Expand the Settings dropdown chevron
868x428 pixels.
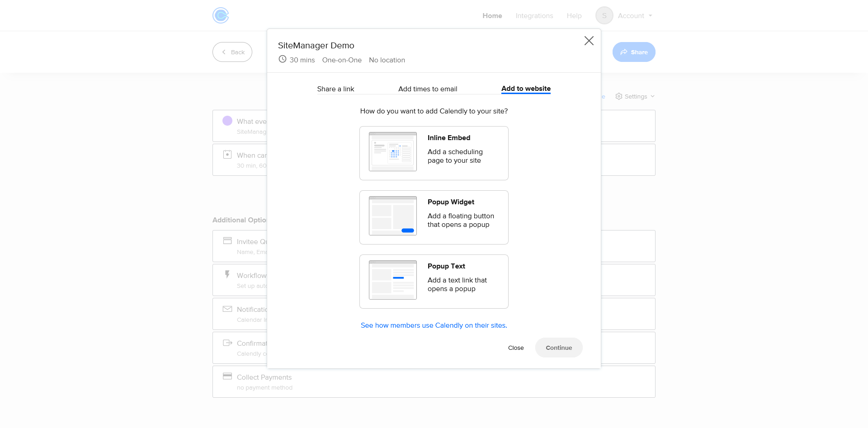pos(652,96)
